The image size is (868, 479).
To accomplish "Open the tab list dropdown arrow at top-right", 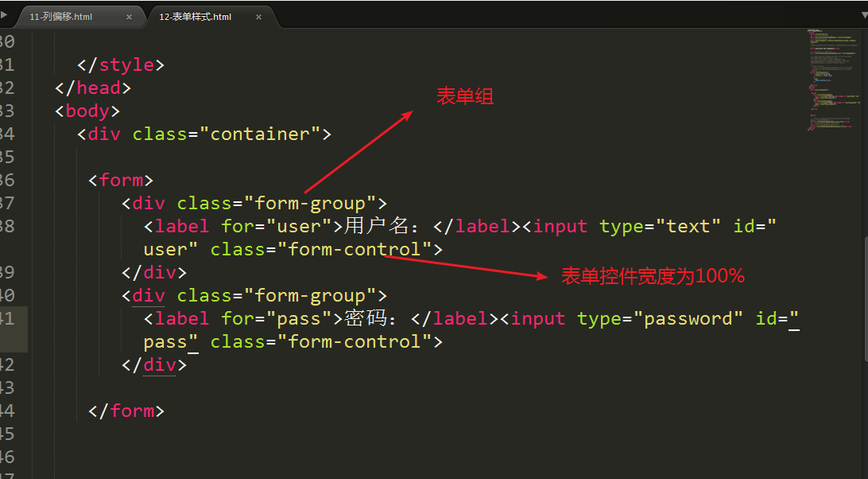I will pos(865,15).
